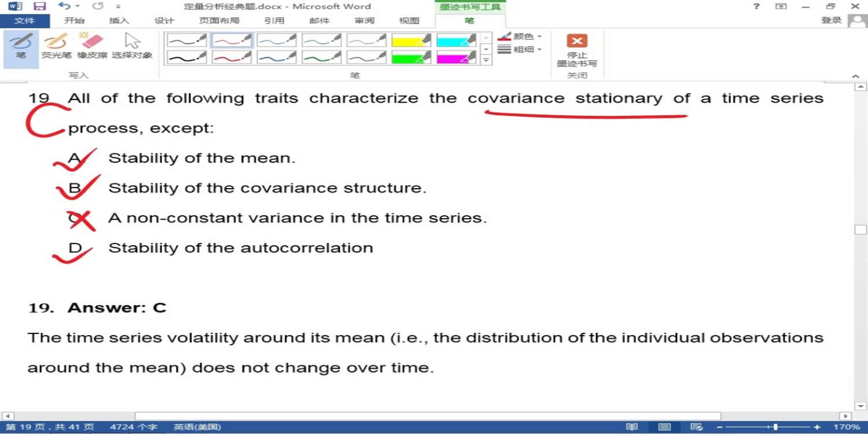868x434 pixels.
Task: Zoom out with the minus button
Action: click(x=719, y=427)
